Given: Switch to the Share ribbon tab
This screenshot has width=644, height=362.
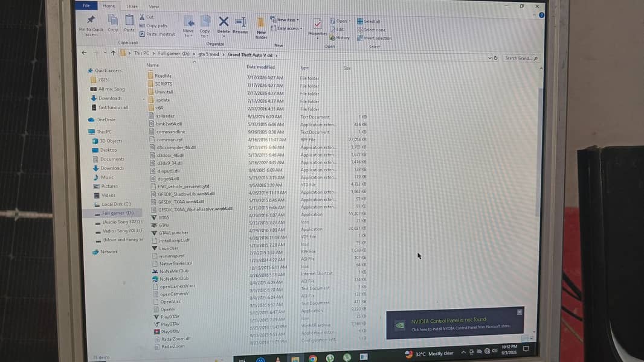Looking at the screenshot, I should pos(132,6).
